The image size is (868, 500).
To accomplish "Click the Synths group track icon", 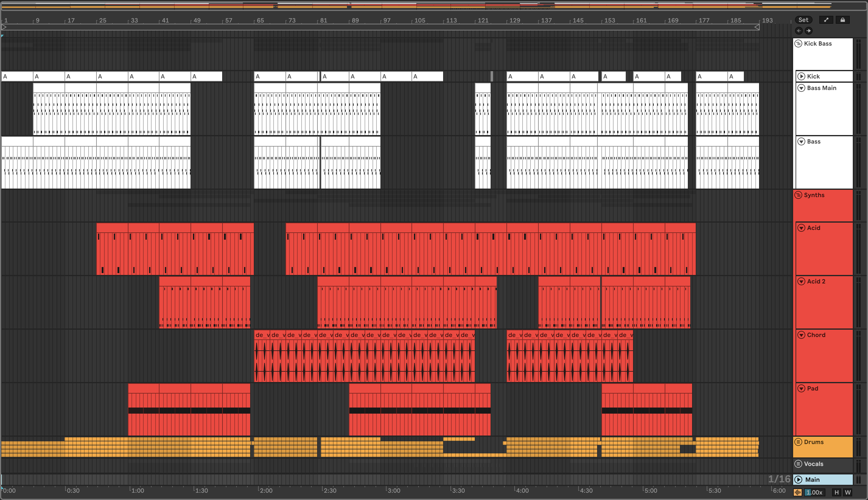I will point(798,195).
